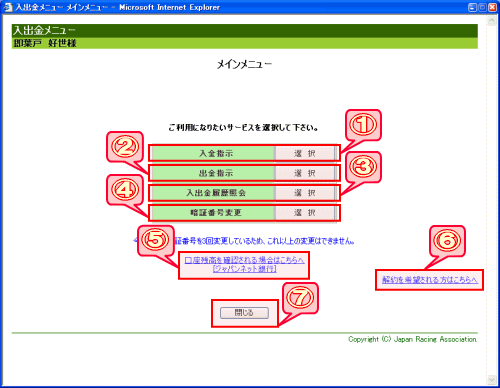This screenshot has width=500, height=388.
Task: Click the numbered callout 3 marker
Action: (x=363, y=167)
